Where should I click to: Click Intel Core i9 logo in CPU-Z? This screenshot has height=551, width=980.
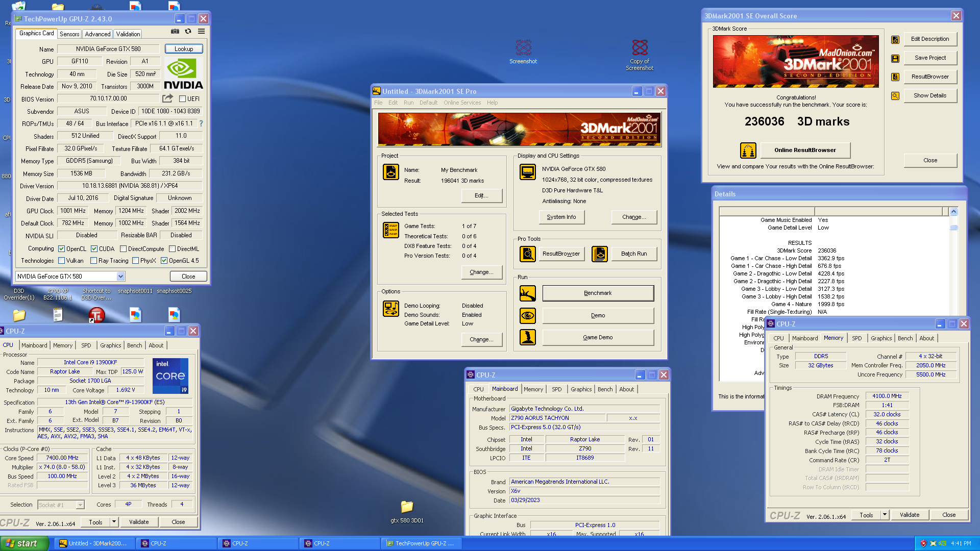[x=170, y=376]
